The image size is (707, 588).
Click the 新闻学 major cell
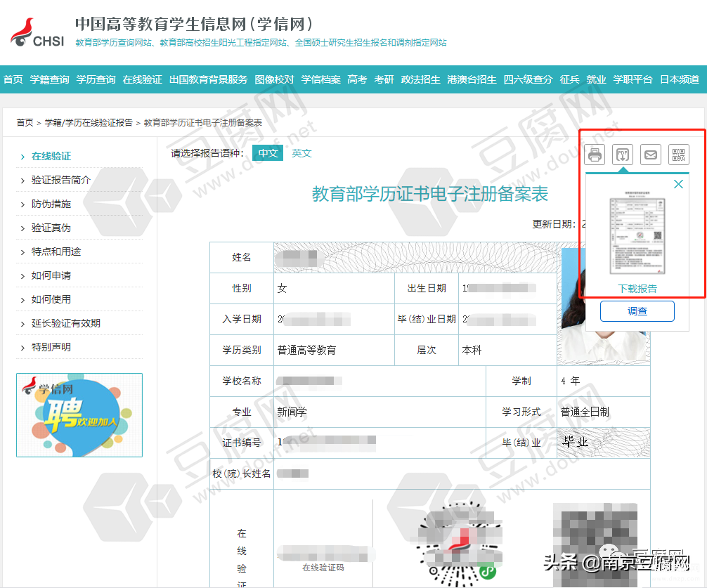[380, 412]
